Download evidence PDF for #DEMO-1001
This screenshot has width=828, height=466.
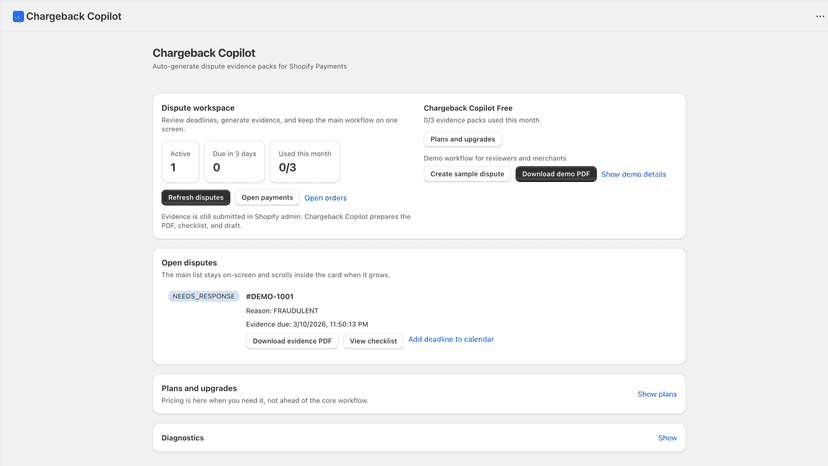coord(292,341)
